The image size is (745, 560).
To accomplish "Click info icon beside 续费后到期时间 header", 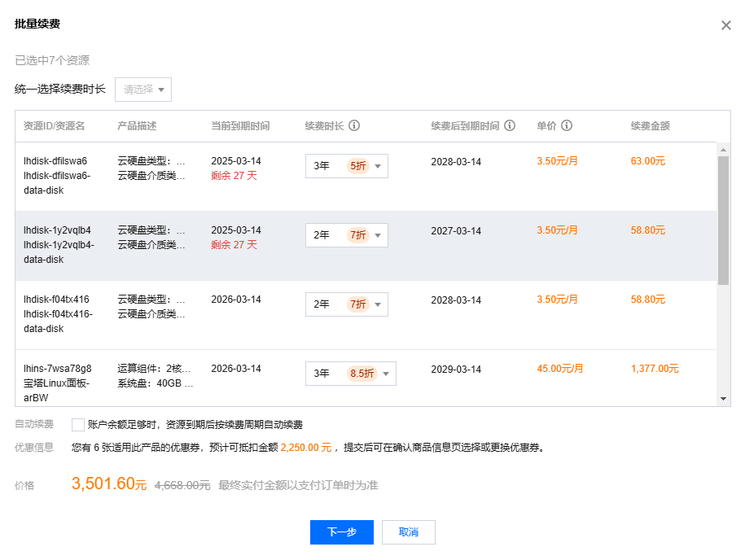I will [x=510, y=126].
